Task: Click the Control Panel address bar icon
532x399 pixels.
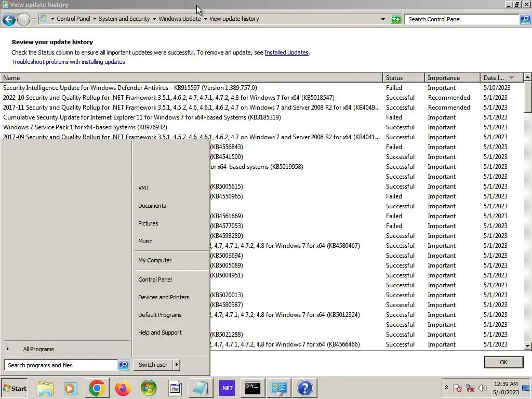Action: pos(43,19)
